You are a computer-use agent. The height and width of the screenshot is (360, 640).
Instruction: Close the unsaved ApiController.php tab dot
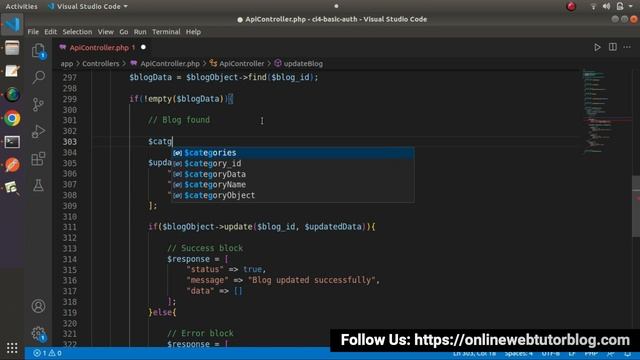click(x=143, y=47)
